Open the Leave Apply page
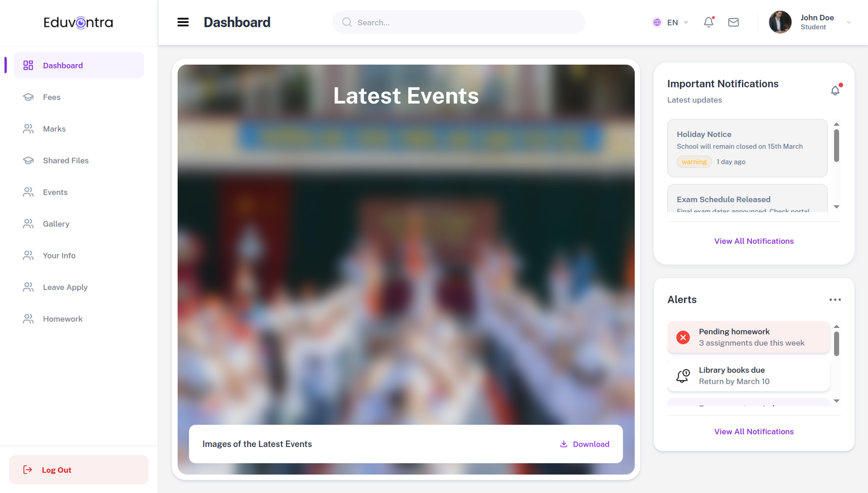Image resolution: width=868 pixels, height=493 pixels. click(x=65, y=287)
